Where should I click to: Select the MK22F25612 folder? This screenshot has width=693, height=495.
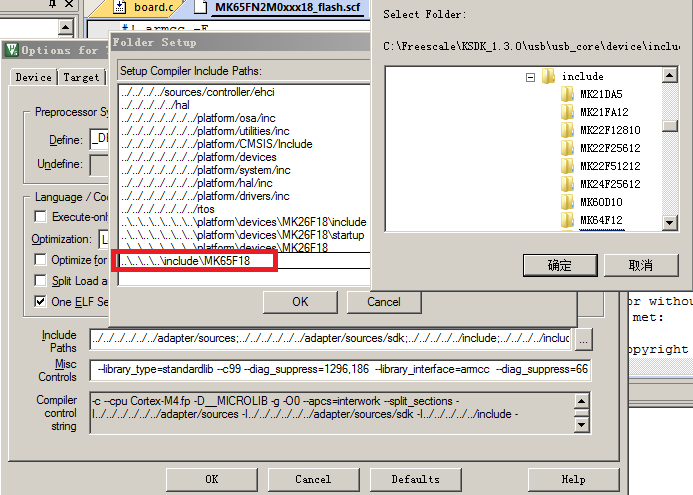[x=610, y=148]
